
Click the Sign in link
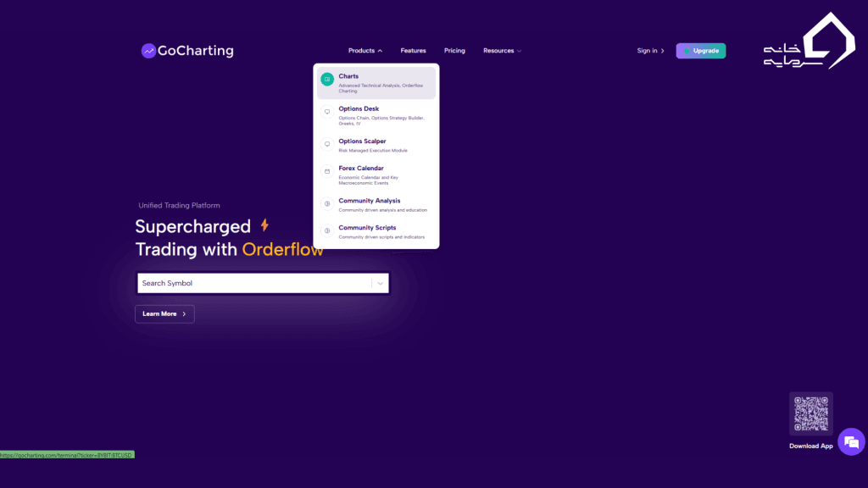pyautogui.click(x=650, y=51)
